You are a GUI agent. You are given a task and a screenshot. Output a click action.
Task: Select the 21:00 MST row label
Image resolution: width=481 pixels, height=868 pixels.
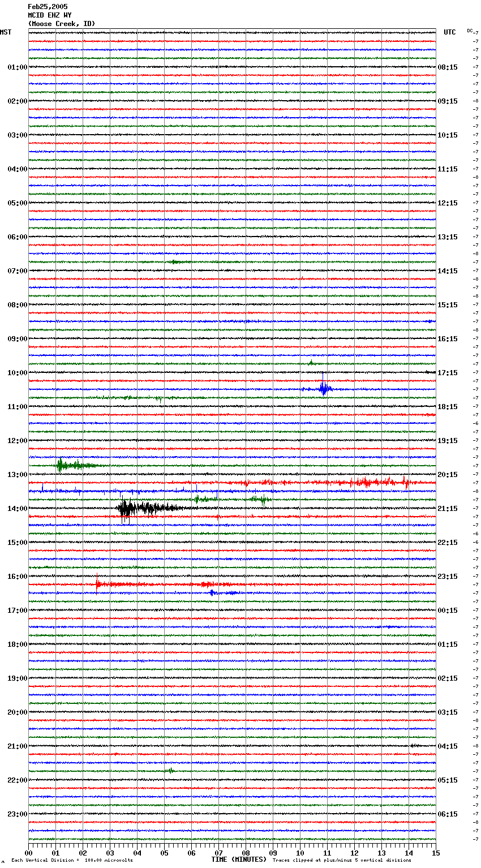18,746
